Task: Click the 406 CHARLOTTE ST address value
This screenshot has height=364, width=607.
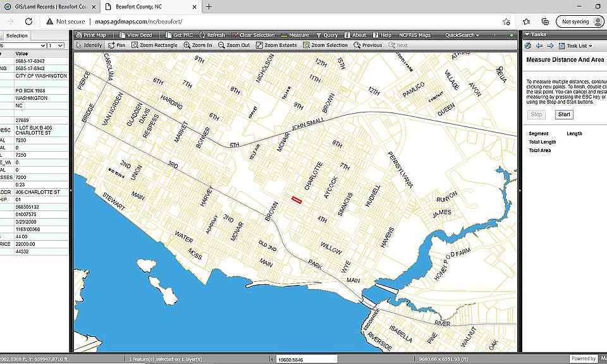Action: [37, 192]
